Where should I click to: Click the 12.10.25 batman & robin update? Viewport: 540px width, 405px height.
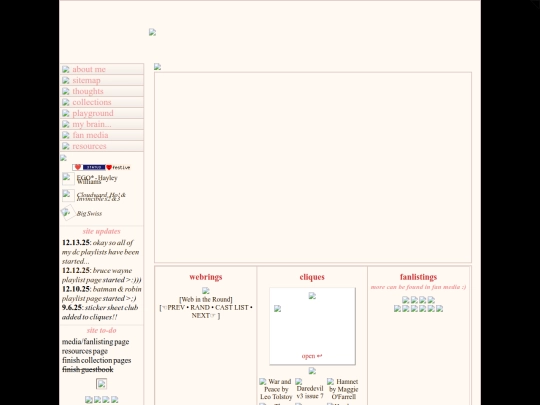(102, 294)
